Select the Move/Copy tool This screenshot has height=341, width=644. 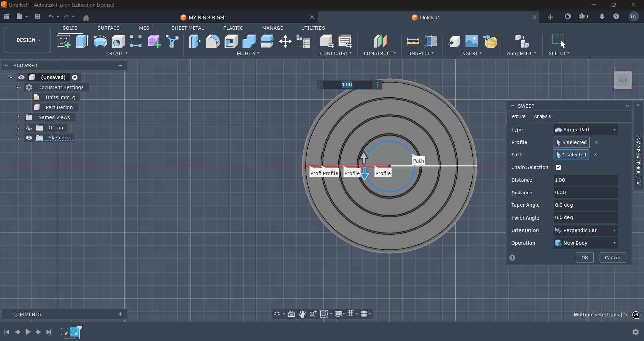[x=285, y=41]
